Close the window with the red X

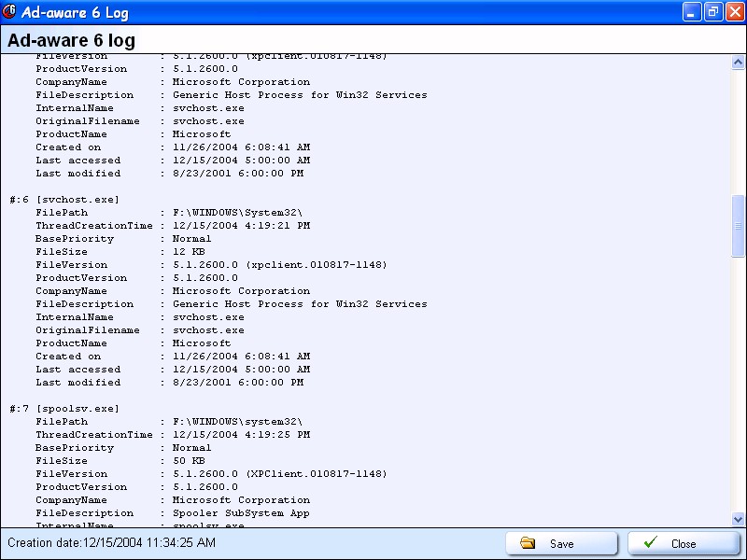pos(735,12)
